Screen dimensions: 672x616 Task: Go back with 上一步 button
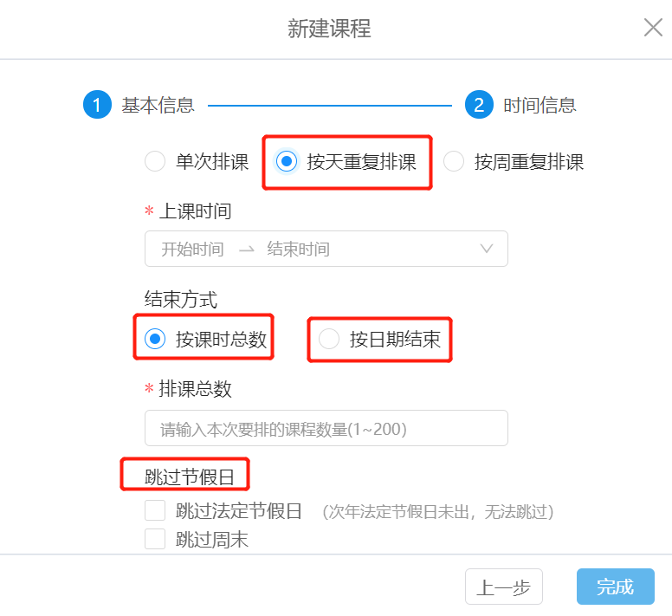click(504, 587)
